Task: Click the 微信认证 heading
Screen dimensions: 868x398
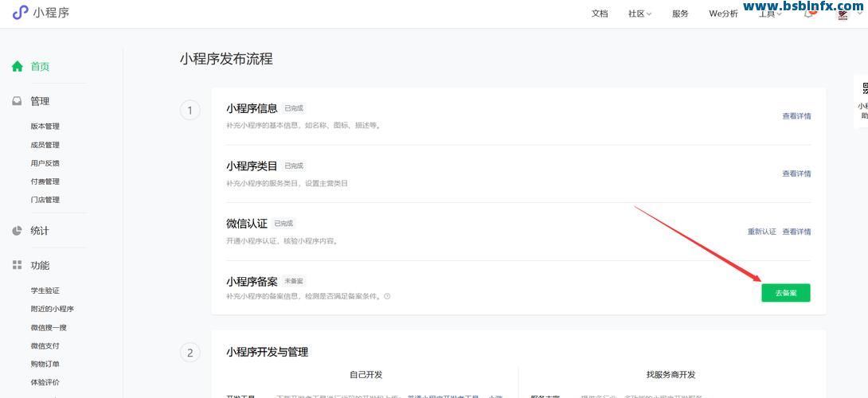Action: [x=247, y=224]
